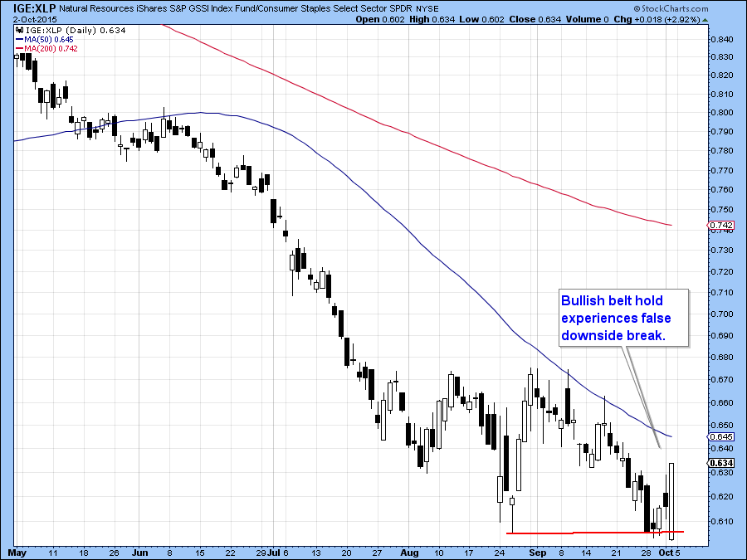The height and width of the screenshot is (560, 747).
Task: Click the blue 0.645 price tag on axis
Action: (720, 436)
